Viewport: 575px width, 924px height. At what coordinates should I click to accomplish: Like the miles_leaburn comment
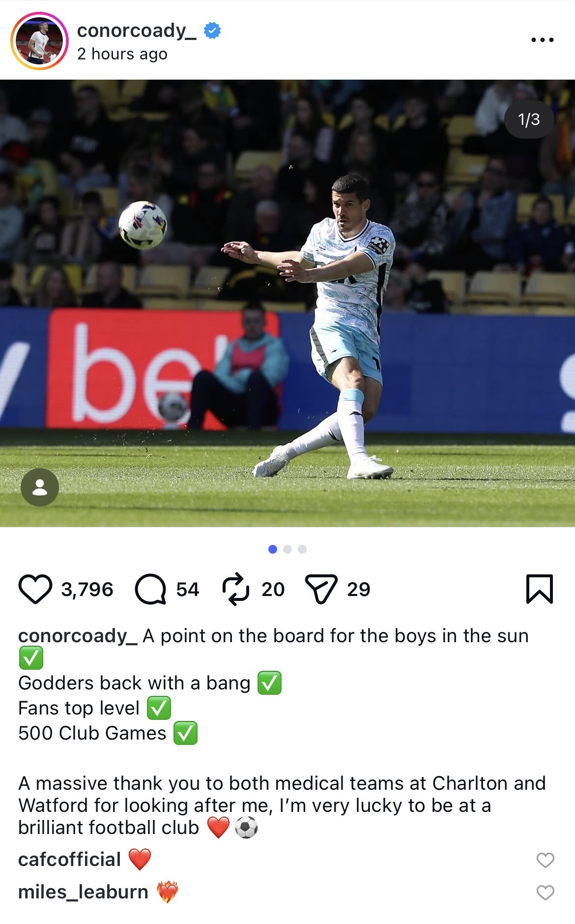click(545, 893)
